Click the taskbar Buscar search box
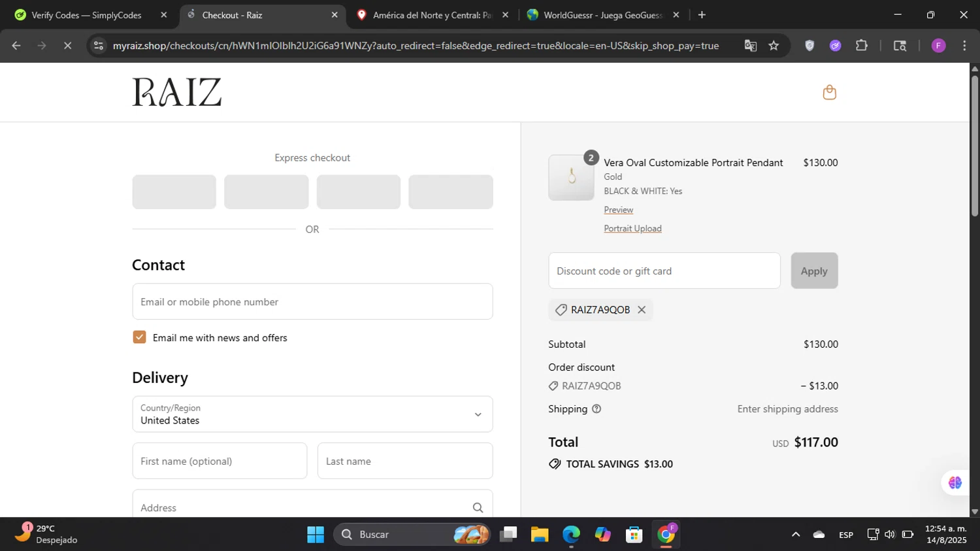This screenshot has width=980, height=551. (x=412, y=535)
